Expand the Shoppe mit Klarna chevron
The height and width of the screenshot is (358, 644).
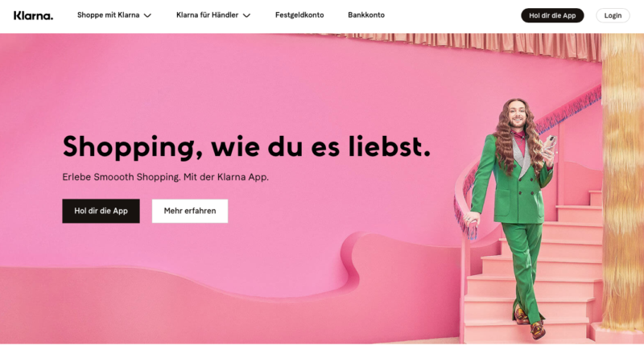(147, 15)
